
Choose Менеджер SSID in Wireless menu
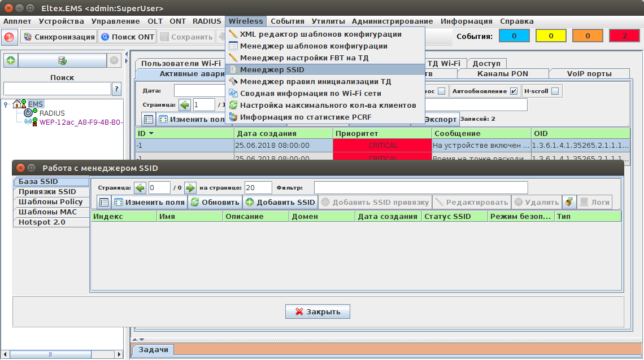click(325, 70)
